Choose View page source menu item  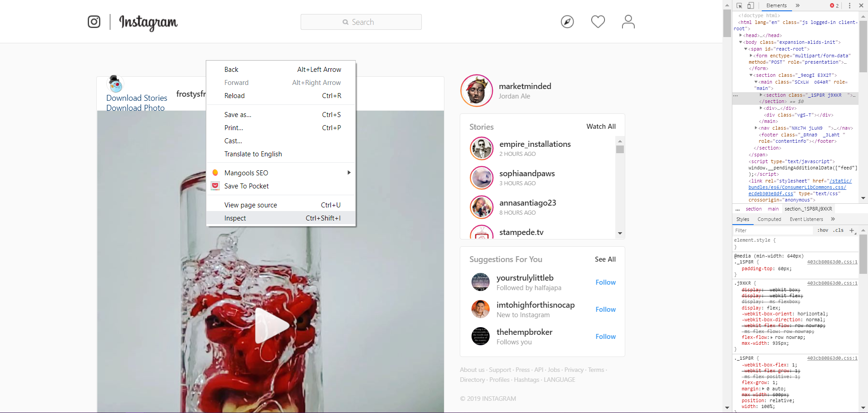281,205
